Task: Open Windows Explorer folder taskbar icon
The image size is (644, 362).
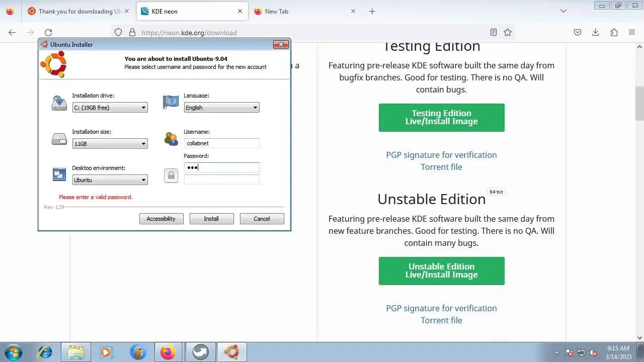Action: click(x=76, y=352)
